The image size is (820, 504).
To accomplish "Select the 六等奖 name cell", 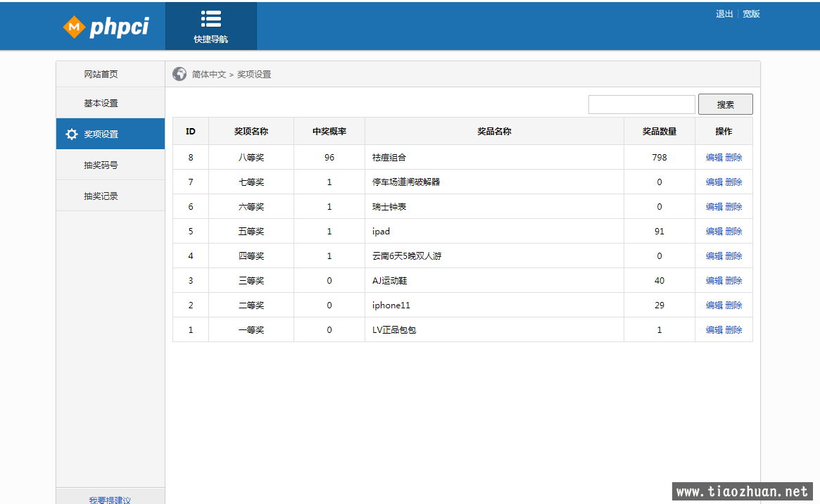I will (x=251, y=206).
